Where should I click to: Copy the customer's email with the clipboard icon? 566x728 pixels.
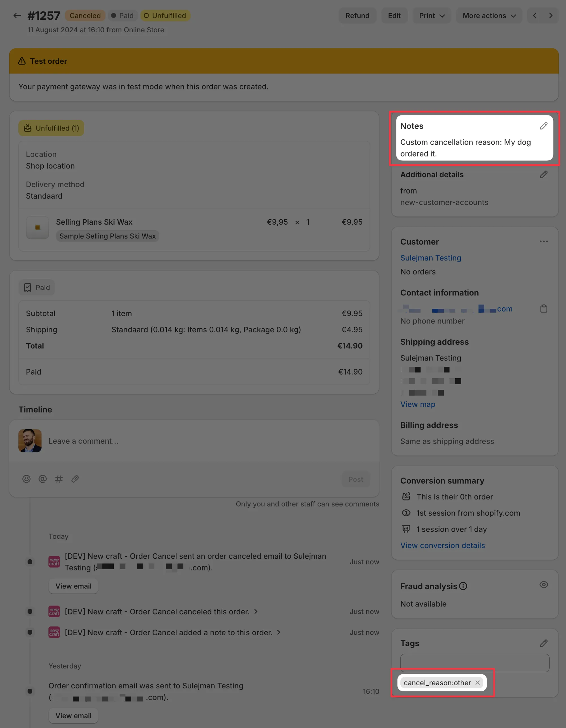(544, 309)
